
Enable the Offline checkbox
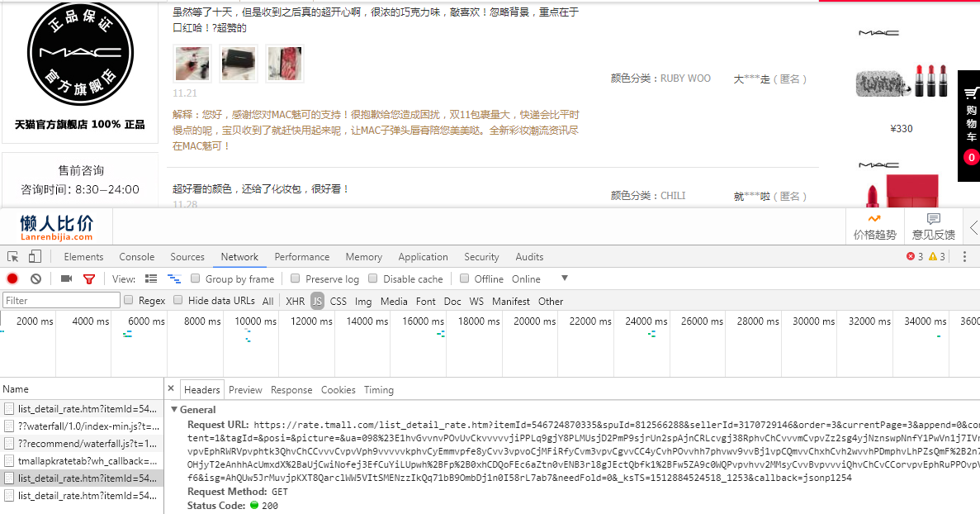coord(464,278)
